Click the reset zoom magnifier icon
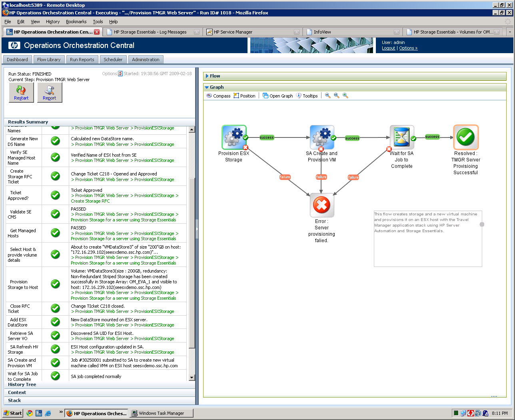This screenshot has width=515, height=420. 337,96
